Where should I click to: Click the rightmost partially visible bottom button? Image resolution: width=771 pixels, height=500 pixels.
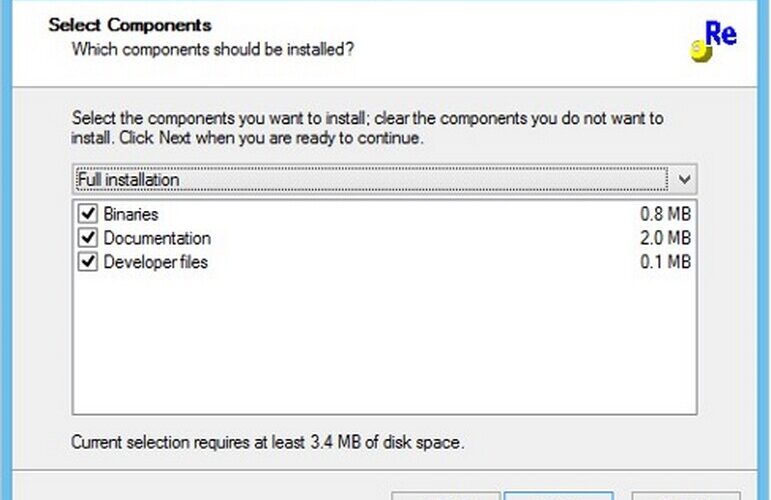click(686, 495)
